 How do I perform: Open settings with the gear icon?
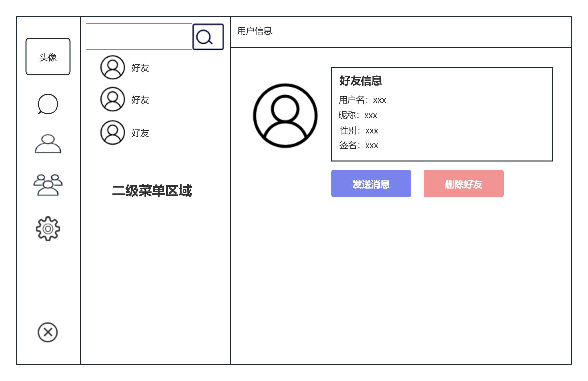[x=48, y=229]
